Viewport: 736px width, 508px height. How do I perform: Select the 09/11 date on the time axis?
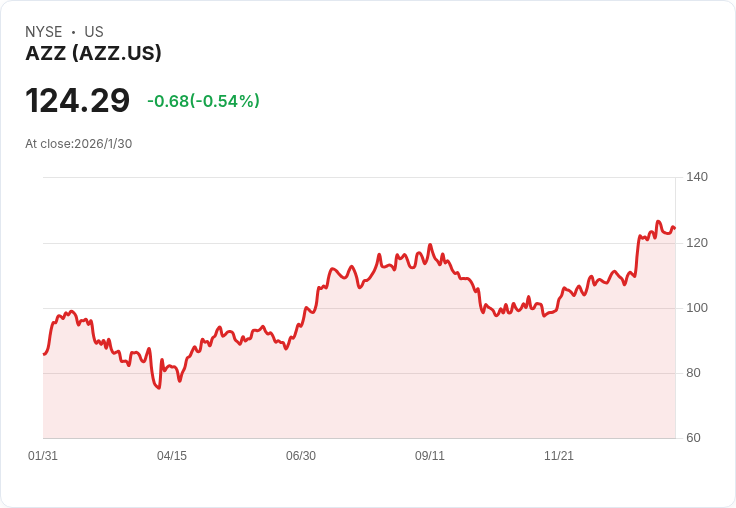[430, 456]
